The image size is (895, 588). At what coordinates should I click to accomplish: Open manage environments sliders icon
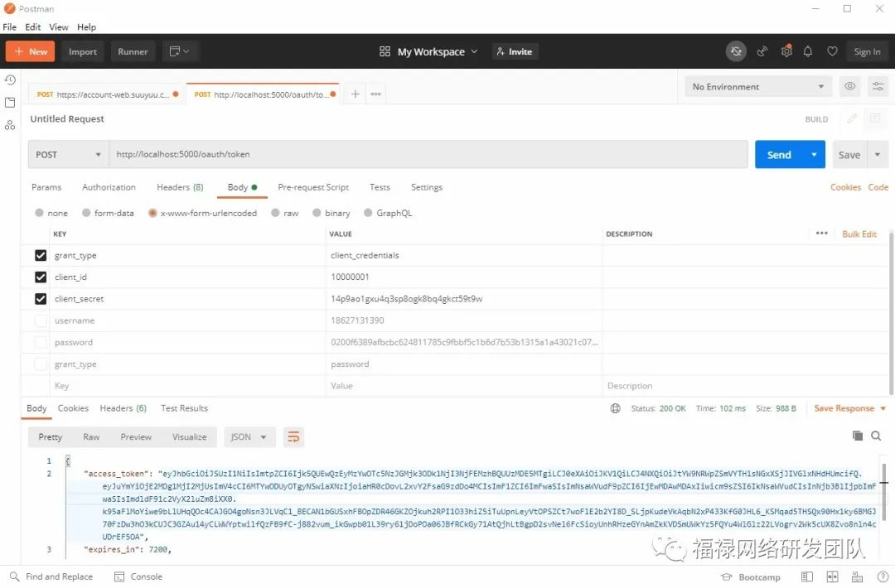tap(878, 87)
